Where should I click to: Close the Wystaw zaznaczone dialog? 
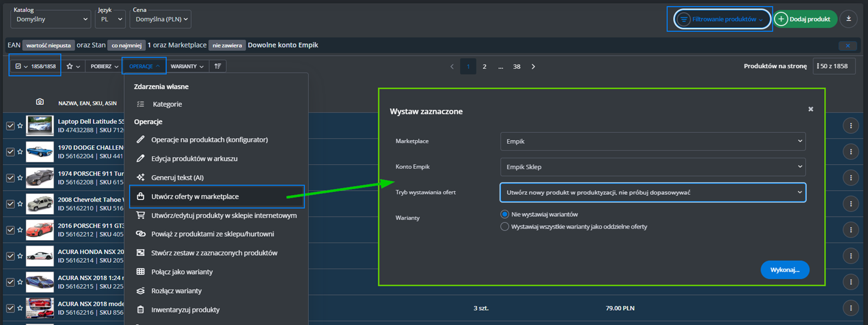coord(810,109)
